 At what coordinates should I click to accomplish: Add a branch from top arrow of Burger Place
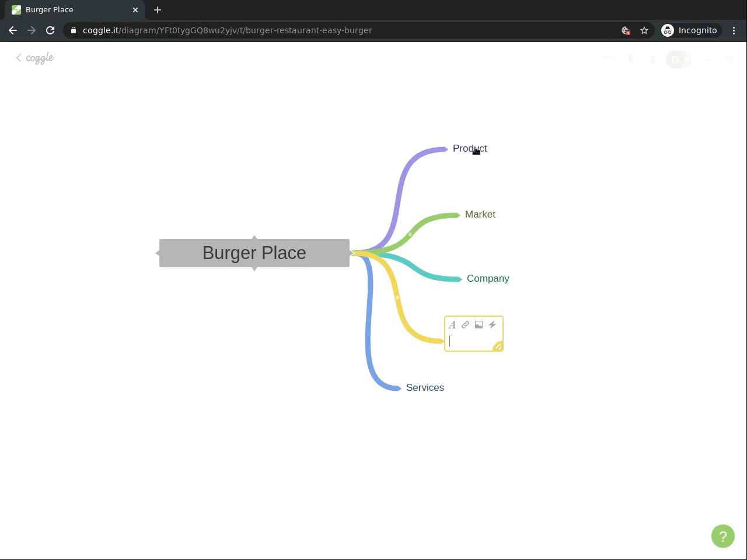pyautogui.click(x=254, y=237)
